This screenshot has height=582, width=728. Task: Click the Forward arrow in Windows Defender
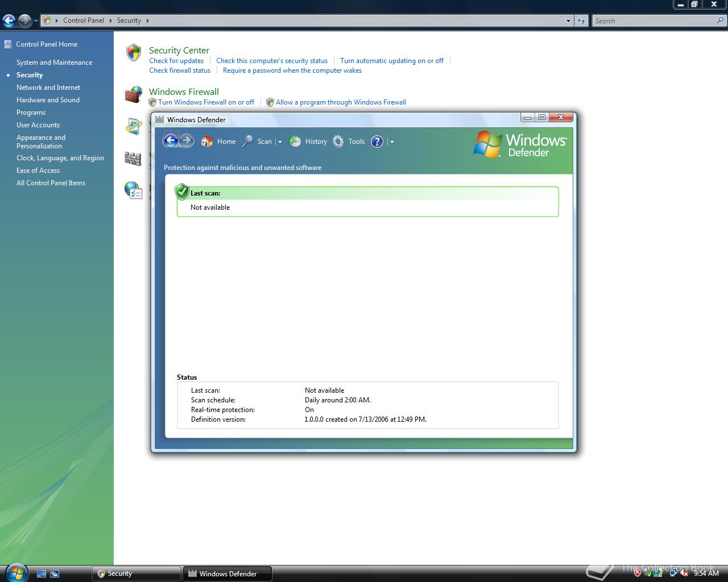187,140
